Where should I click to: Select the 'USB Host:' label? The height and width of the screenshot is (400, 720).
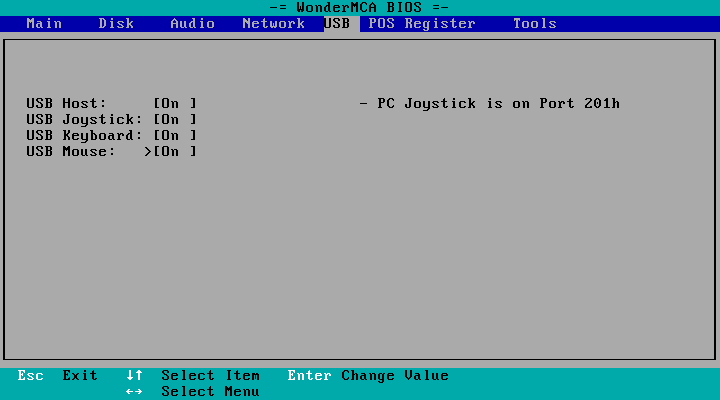66,103
